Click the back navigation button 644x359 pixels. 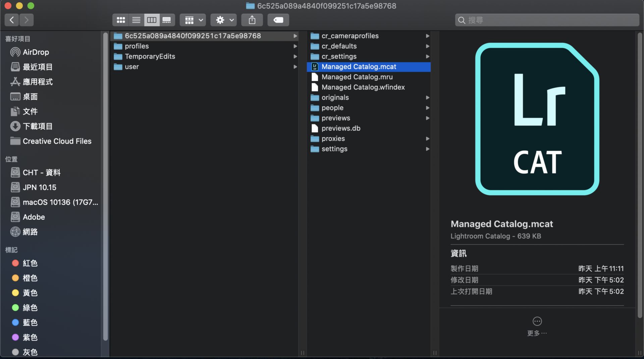coord(11,20)
